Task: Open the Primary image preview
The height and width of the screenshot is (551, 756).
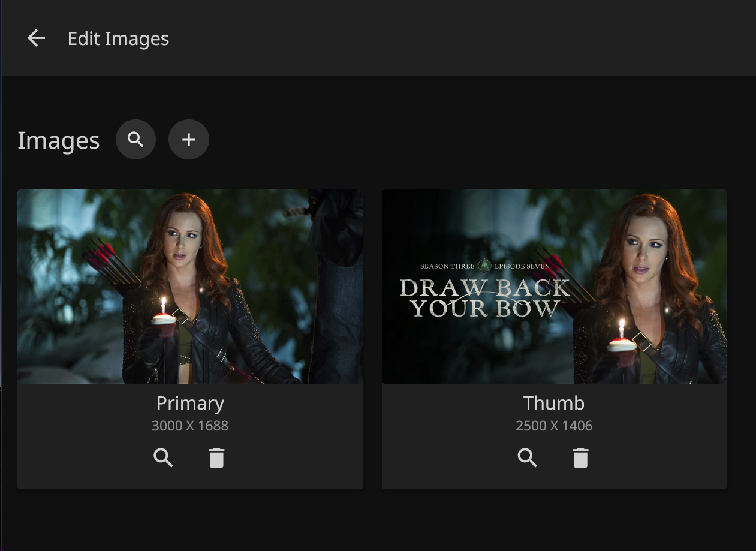Action: [x=189, y=287]
